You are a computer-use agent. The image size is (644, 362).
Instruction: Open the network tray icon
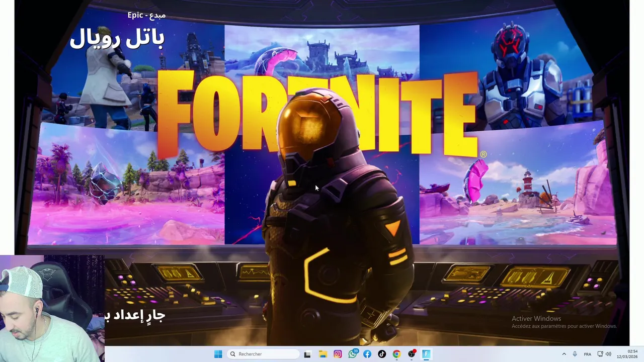tap(600, 354)
